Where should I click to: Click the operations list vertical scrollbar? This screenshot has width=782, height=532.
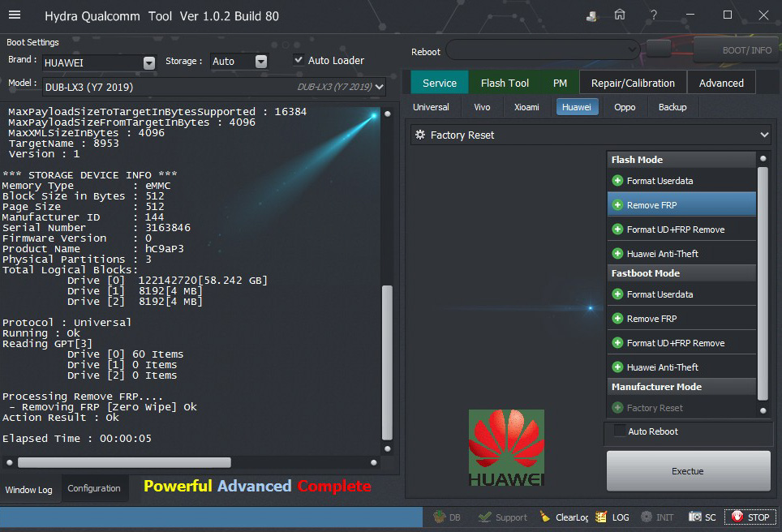(763, 284)
